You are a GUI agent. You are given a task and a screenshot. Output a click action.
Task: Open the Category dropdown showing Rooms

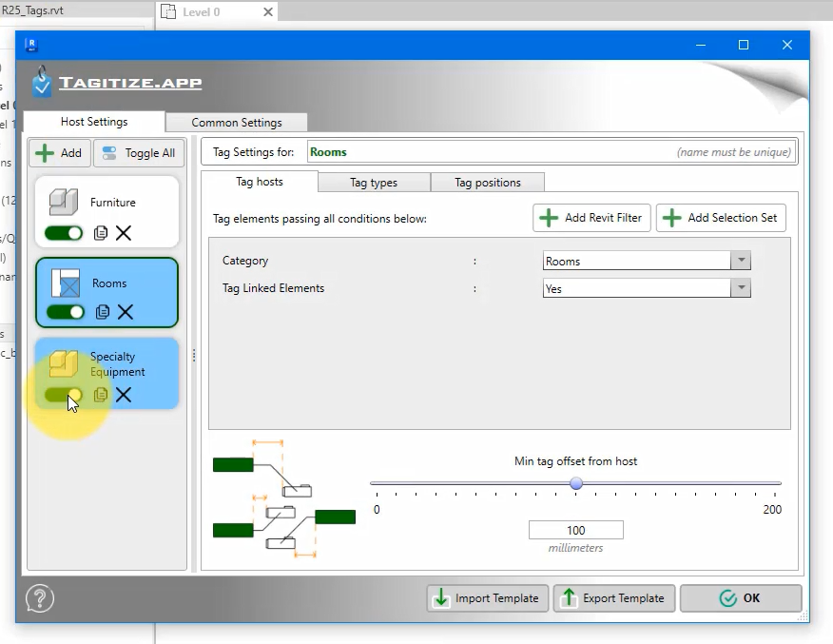click(740, 261)
